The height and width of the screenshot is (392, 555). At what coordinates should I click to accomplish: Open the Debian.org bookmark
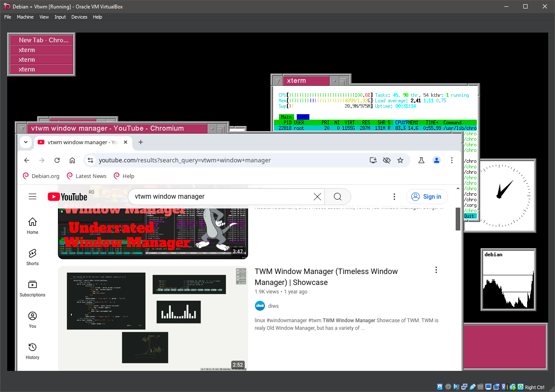pos(41,176)
